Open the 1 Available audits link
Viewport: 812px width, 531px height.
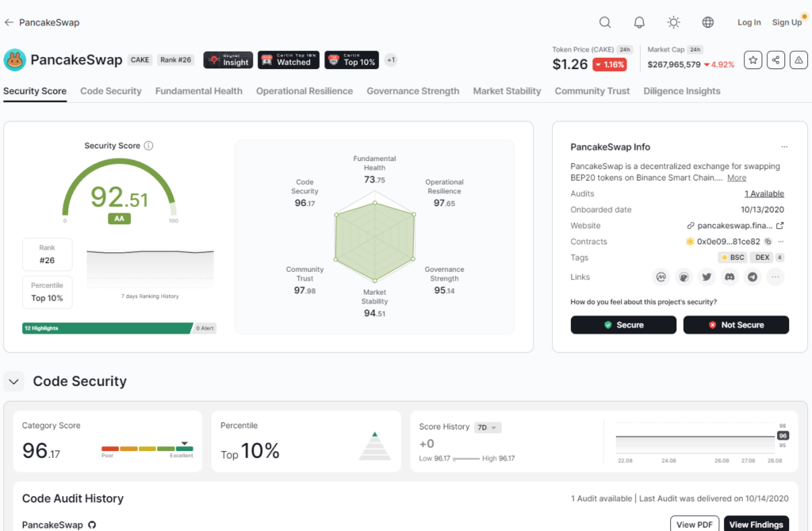point(764,193)
